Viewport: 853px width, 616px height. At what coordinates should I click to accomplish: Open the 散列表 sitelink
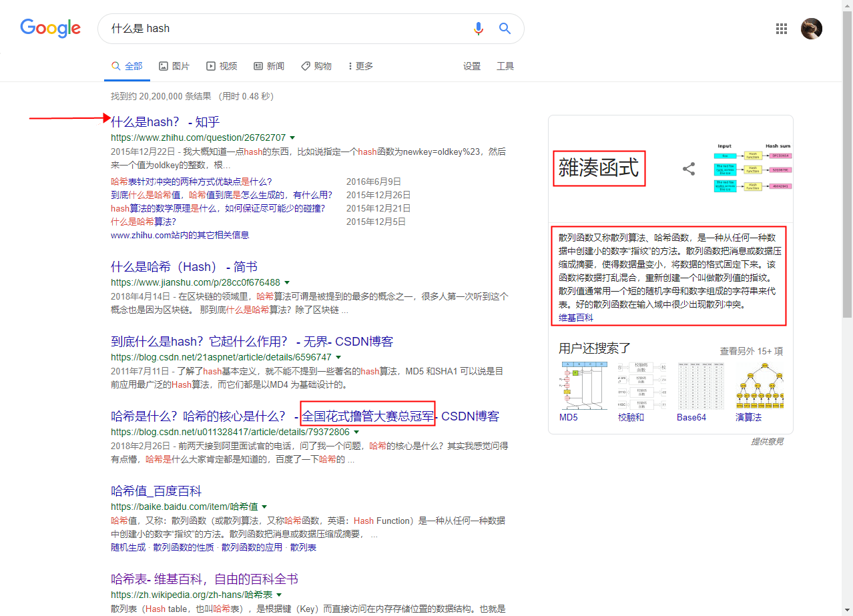click(x=303, y=547)
